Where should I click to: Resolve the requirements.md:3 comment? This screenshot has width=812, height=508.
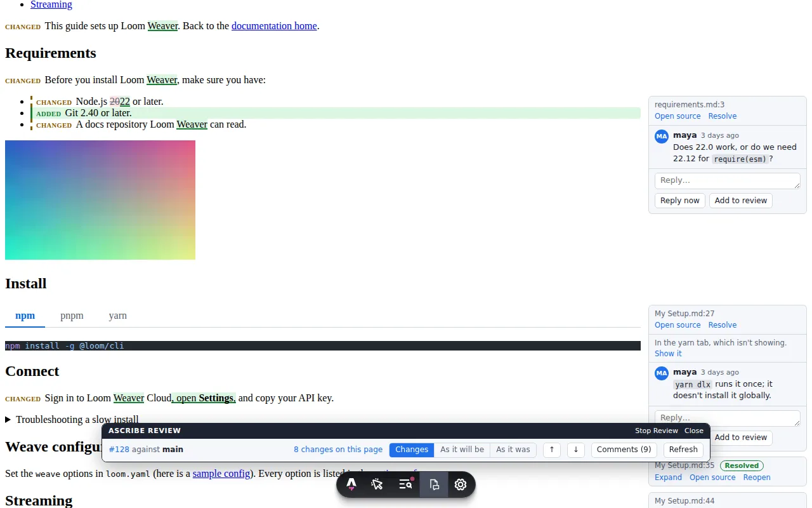point(723,116)
